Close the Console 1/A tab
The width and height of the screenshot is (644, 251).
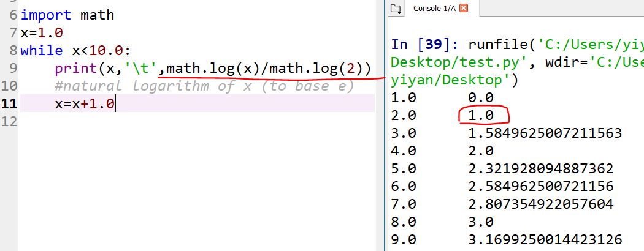[x=464, y=9]
